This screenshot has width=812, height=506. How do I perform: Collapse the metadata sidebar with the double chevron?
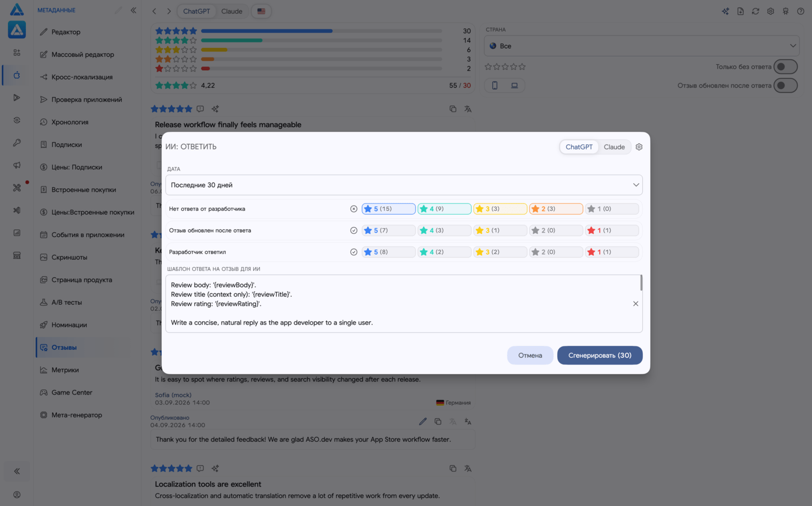tap(134, 10)
